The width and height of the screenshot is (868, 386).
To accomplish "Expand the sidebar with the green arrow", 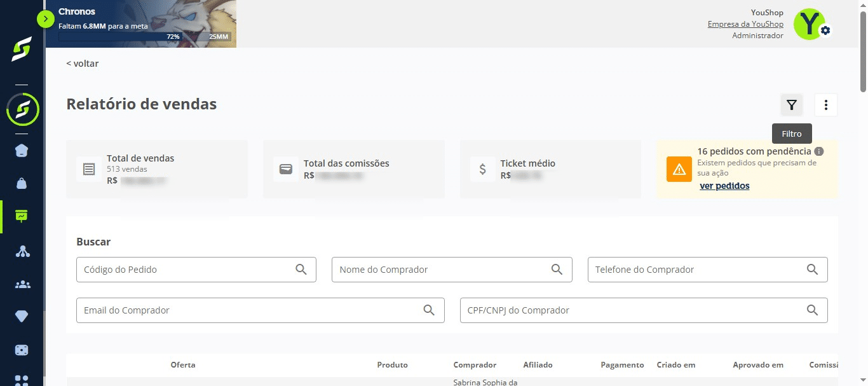I will [x=46, y=19].
